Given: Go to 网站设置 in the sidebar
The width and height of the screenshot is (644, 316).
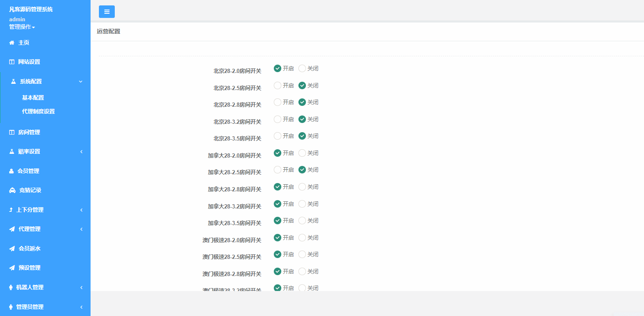Looking at the screenshot, I should point(29,62).
